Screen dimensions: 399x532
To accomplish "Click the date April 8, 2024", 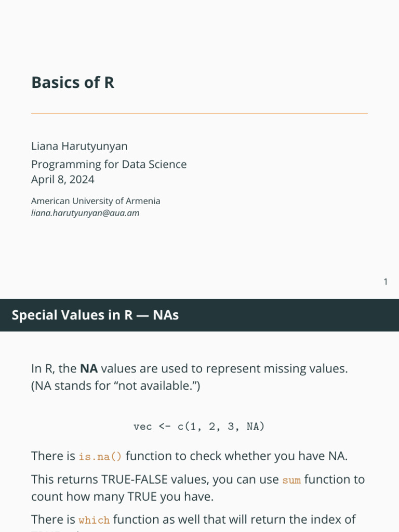I will 63,180.
